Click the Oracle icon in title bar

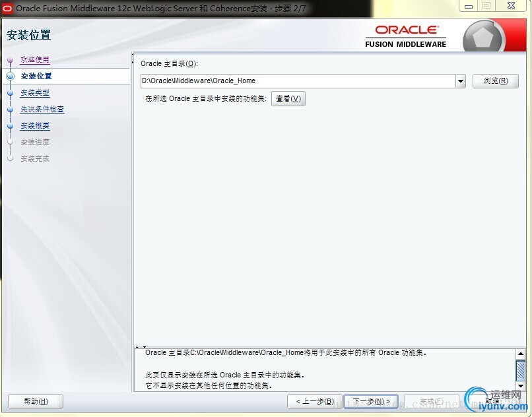pyautogui.click(x=7, y=8)
